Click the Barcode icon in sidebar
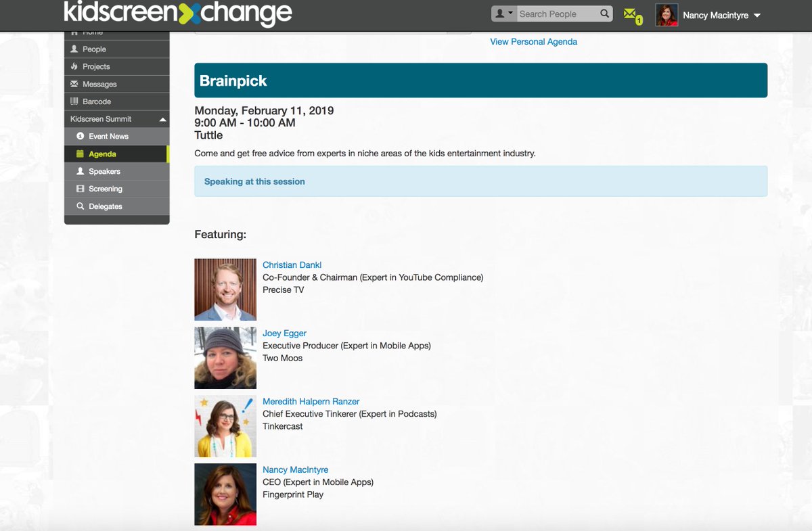812x531 pixels. pyautogui.click(x=74, y=101)
